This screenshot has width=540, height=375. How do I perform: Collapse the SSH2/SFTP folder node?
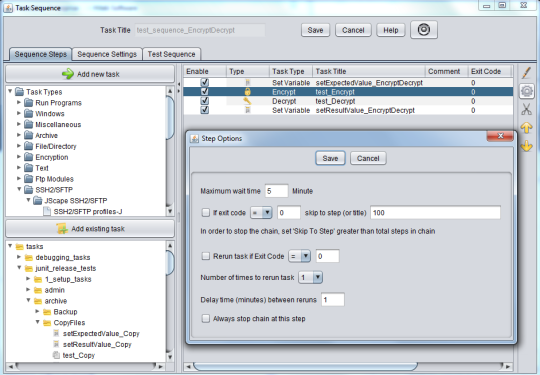[20, 189]
